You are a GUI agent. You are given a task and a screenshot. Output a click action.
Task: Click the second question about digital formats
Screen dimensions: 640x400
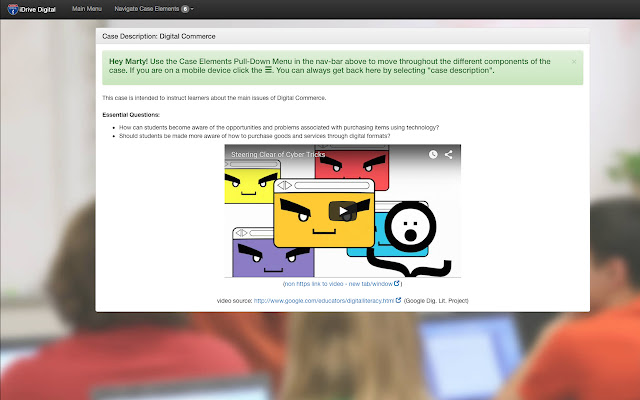(x=254, y=136)
